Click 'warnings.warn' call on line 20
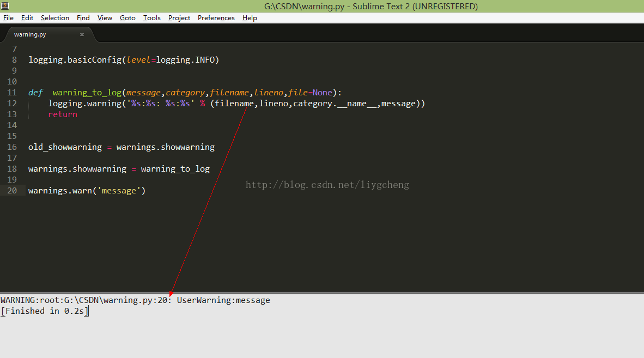This screenshot has height=358, width=644. 60,191
